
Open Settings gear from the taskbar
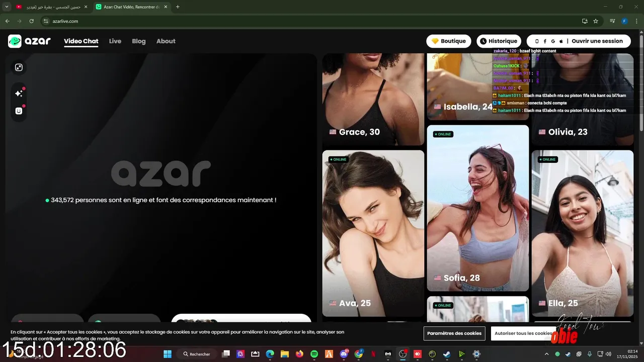[476, 354]
